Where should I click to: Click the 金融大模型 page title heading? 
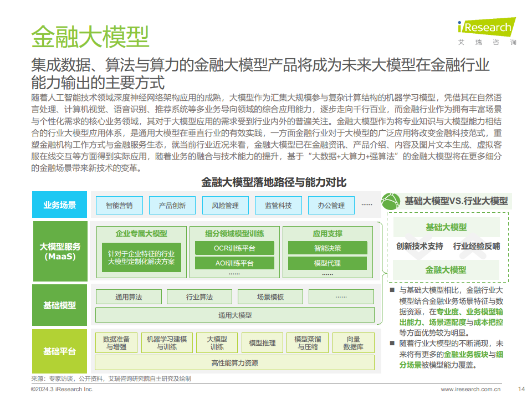click(90, 37)
